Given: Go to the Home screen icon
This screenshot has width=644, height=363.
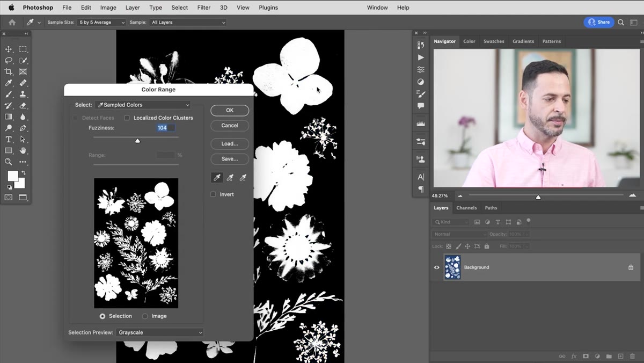Looking at the screenshot, I should [x=12, y=23].
